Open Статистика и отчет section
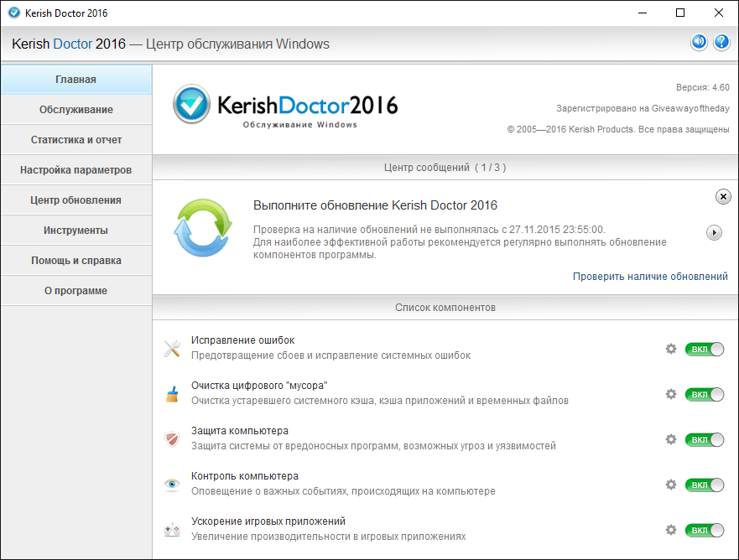 click(x=75, y=139)
